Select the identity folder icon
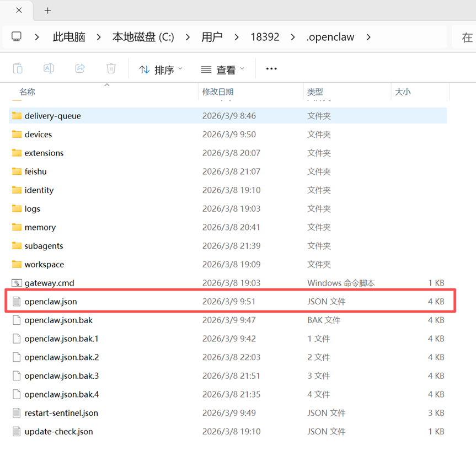 coord(17,190)
